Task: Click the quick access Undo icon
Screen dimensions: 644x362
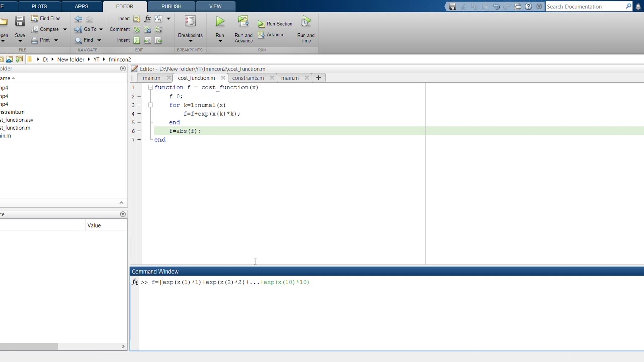Action: point(496,6)
